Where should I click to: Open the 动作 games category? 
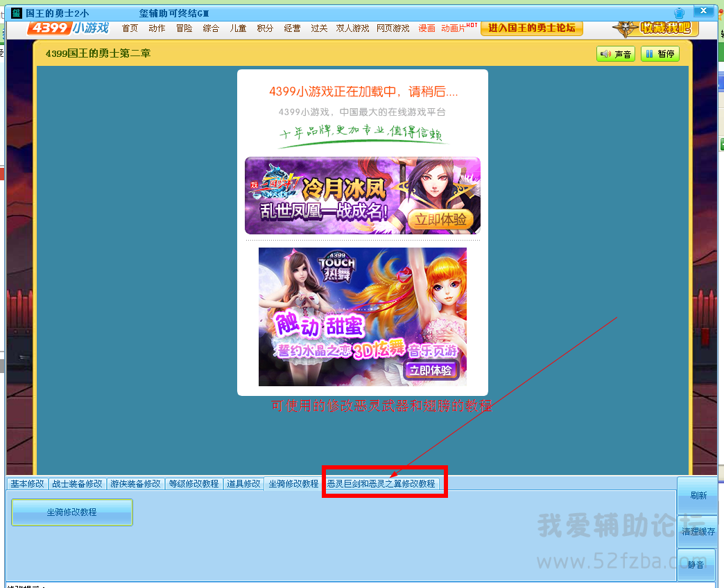pyautogui.click(x=157, y=28)
